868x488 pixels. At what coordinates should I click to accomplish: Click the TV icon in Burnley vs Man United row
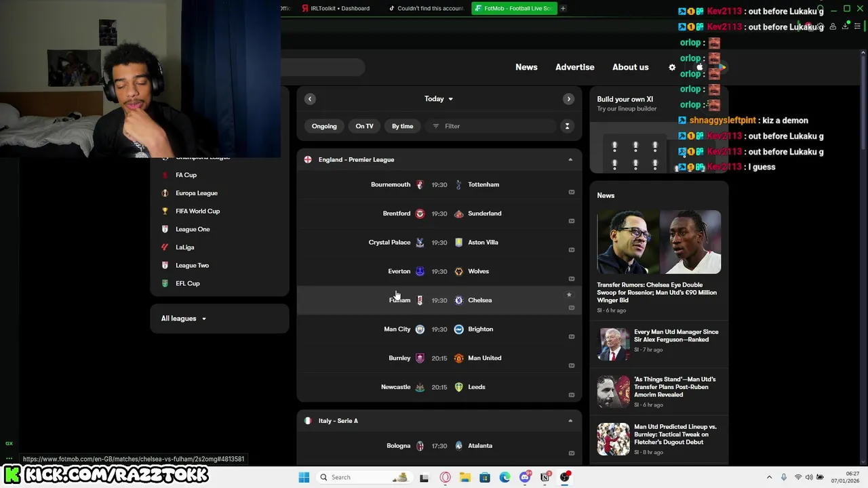point(572,366)
